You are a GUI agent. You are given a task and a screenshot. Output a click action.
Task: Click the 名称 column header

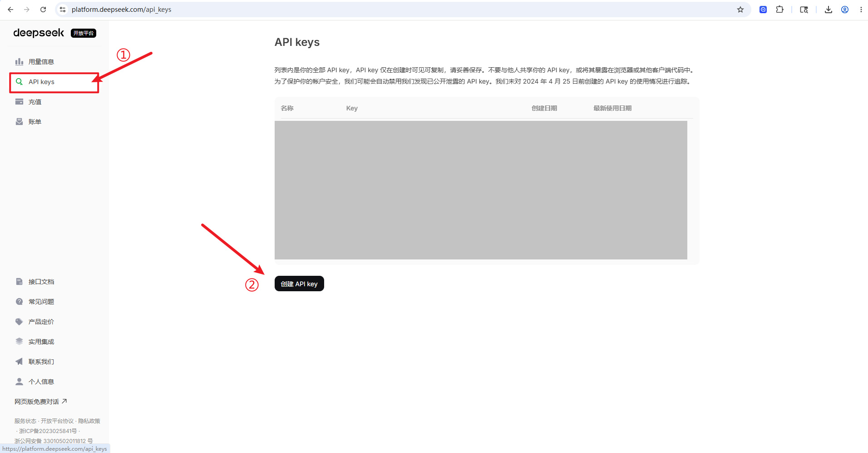coord(287,108)
